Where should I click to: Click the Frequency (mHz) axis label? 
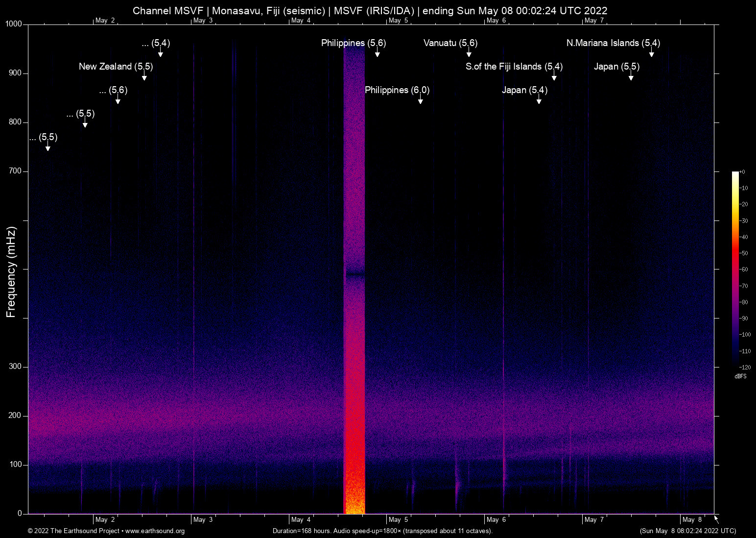(x=10, y=269)
